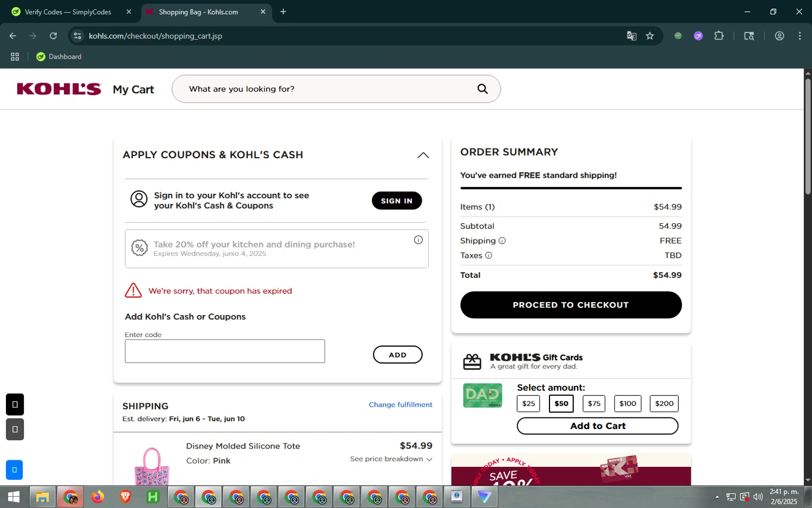Open Taxes info icon in Order Summary
The width and height of the screenshot is (812, 508).
pos(488,255)
